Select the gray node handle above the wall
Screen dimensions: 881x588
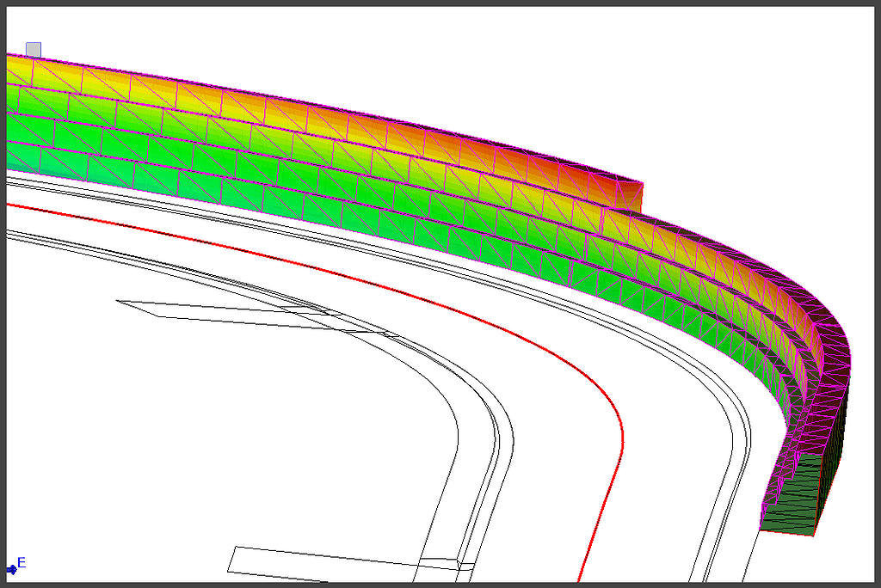click(35, 47)
